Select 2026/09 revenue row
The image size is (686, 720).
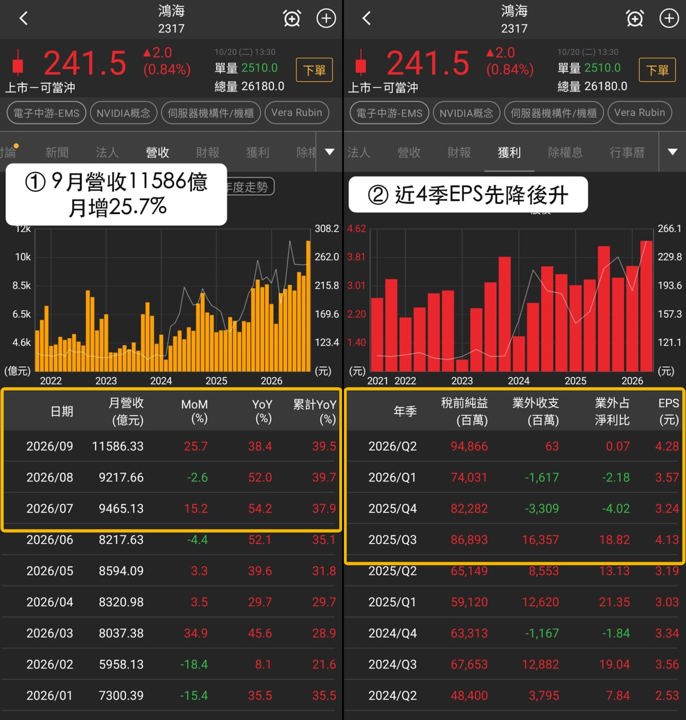pyautogui.click(x=171, y=446)
